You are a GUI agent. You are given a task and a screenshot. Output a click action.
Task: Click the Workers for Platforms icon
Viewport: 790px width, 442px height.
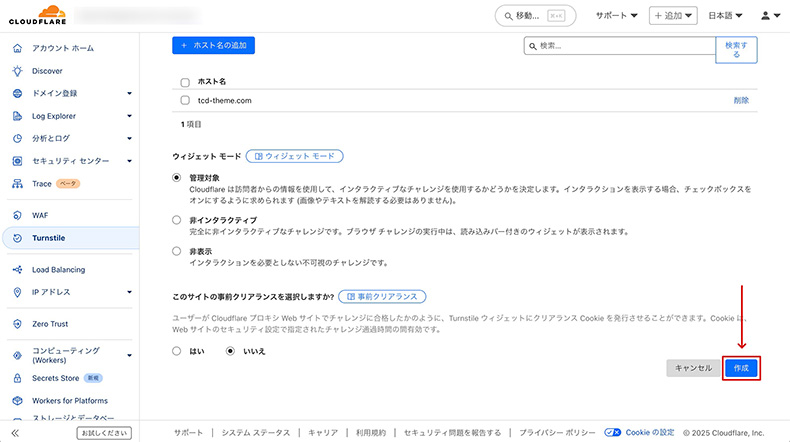17,401
